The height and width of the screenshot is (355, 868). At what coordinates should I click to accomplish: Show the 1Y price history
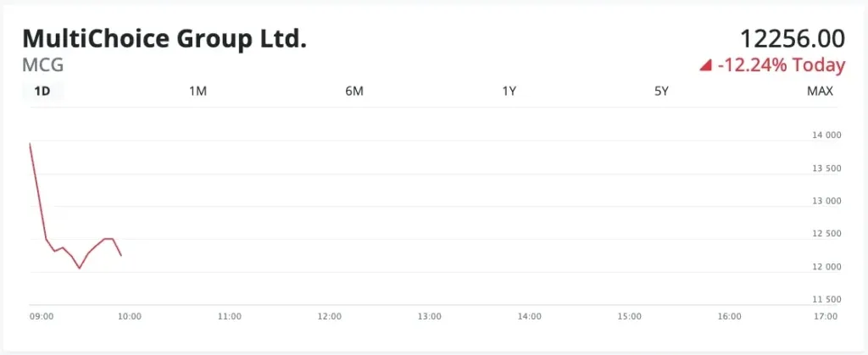point(509,92)
